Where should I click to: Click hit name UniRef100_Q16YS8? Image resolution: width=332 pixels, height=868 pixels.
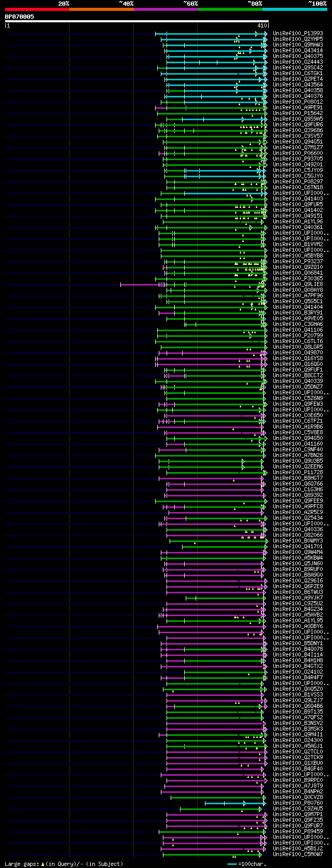tap(298, 359)
